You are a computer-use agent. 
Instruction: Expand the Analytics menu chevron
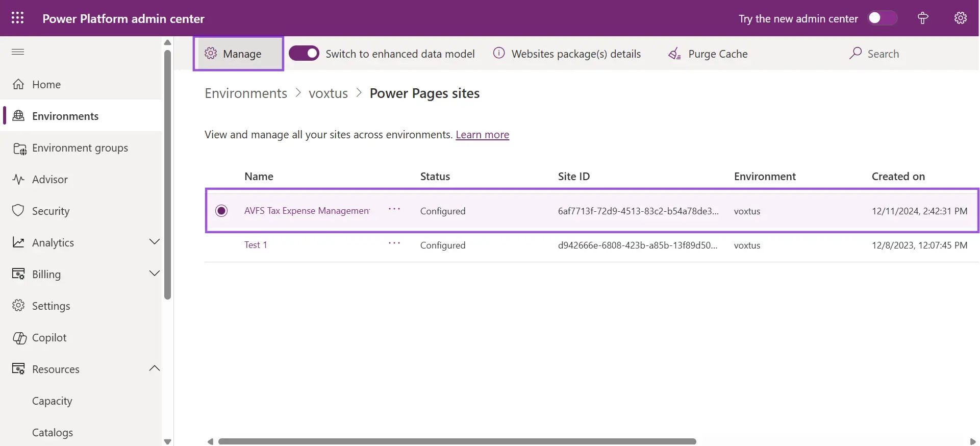tap(155, 242)
